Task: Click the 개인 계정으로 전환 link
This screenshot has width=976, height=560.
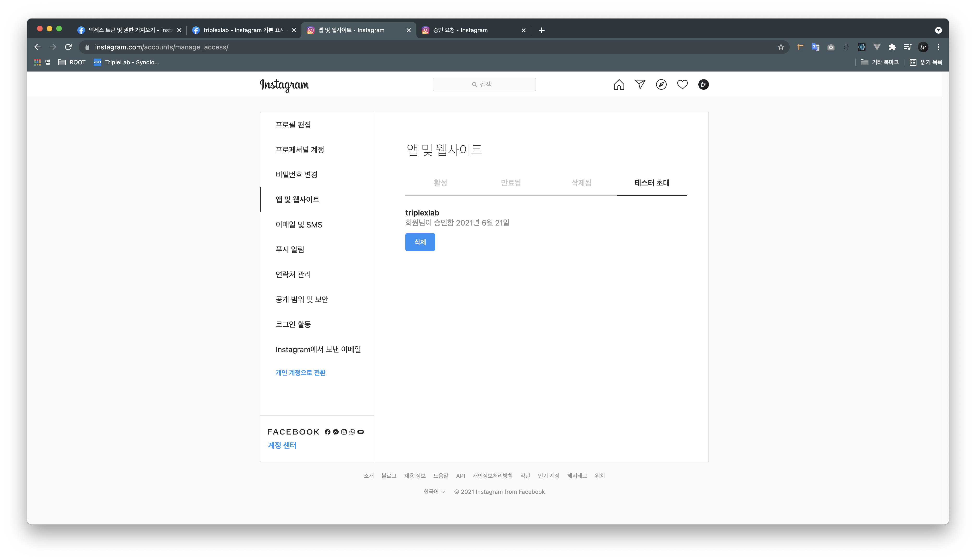Action: (300, 373)
